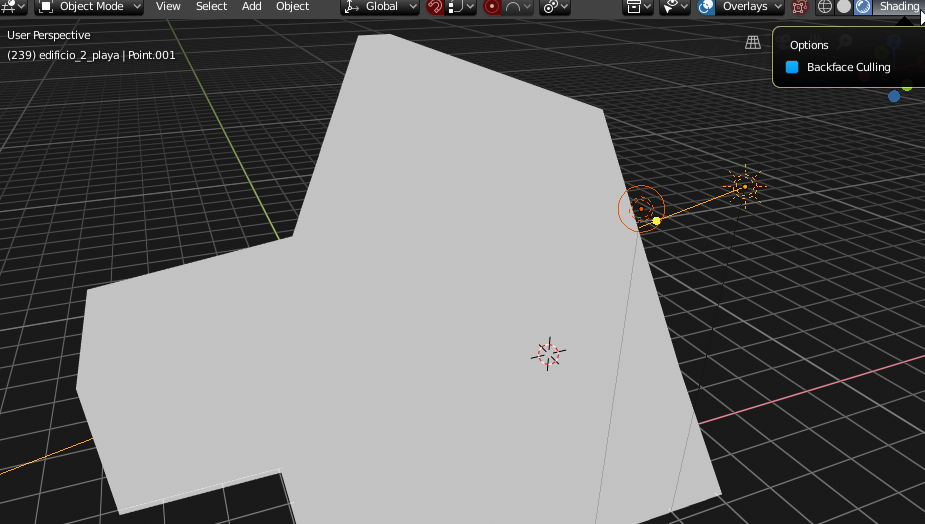The width and height of the screenshot is (925, 524).
Task: Select the circled Point.001 lamp
Action: point(641,208)
